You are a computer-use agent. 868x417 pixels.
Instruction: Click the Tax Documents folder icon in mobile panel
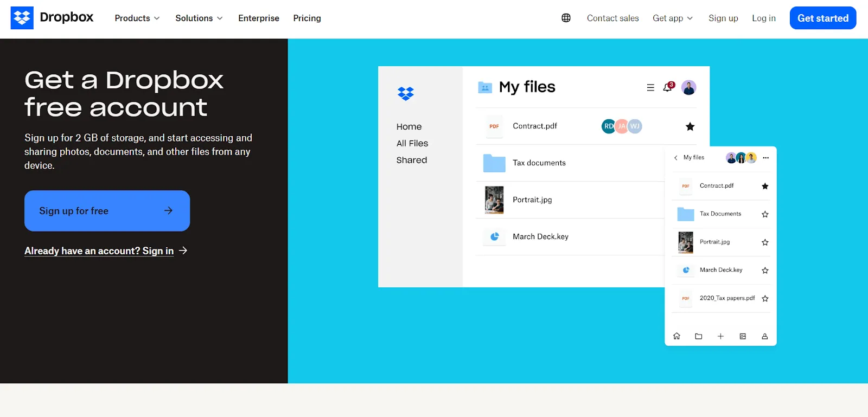pos(686,214)
